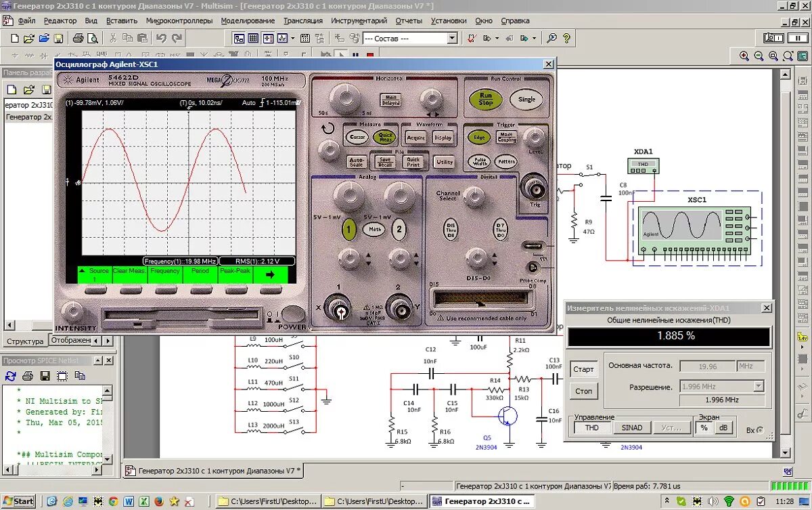Select THD mode in distortion analyzer
The width and height of the screenshot is (812, 510).
point(592,427)
